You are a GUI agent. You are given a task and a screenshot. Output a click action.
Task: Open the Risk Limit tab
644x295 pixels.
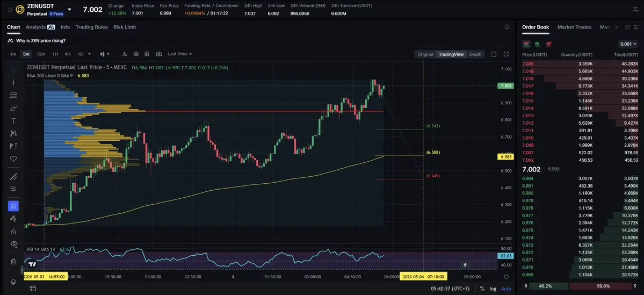click(125, 27)
